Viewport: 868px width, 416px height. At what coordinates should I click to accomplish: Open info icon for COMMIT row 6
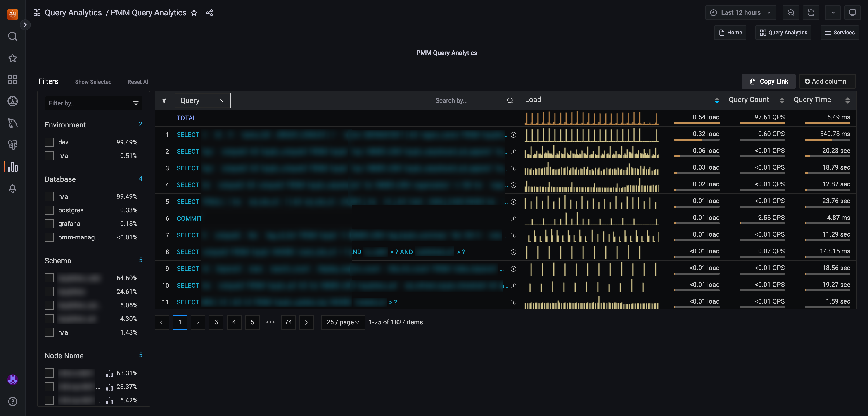coord(513,219)
